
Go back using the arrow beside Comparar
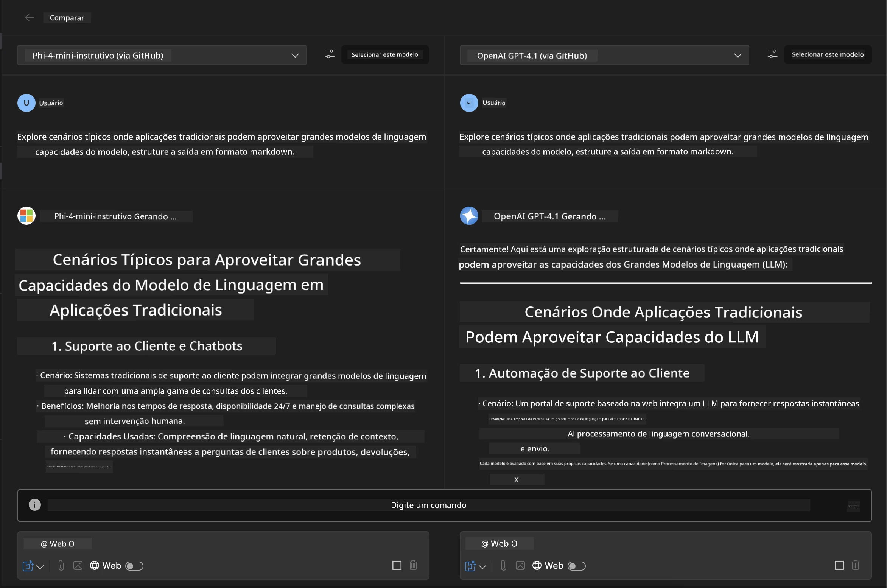click(x=29, y=17)
